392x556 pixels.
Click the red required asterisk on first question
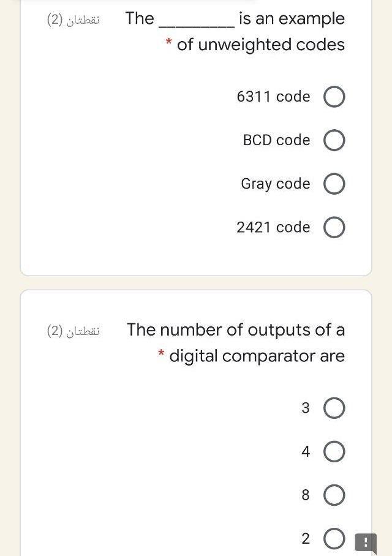coord(167,43)
